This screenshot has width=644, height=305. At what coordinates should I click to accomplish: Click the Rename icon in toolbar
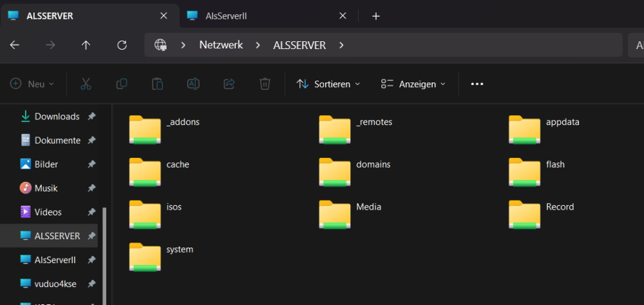pyautogui.click(x=193, y=84)
